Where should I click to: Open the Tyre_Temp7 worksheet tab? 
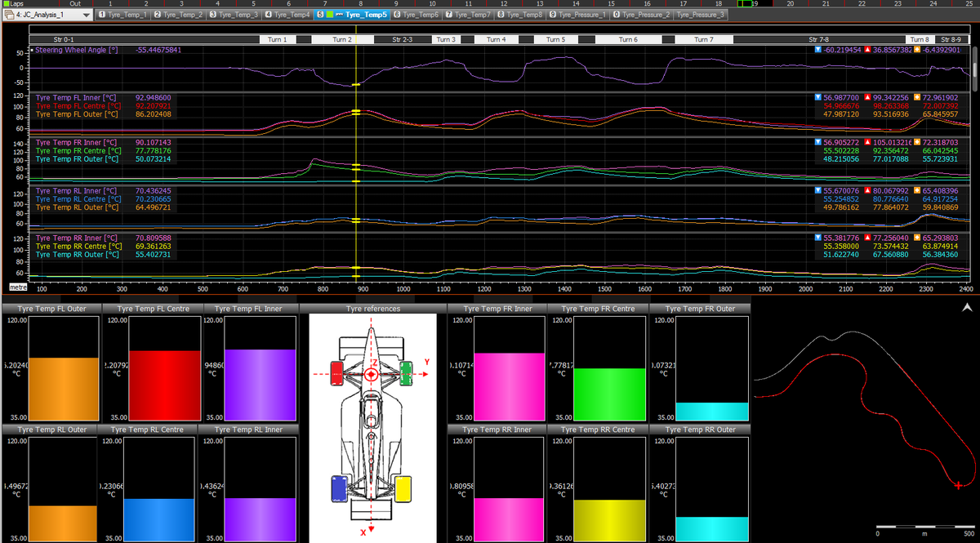point(469,15)
